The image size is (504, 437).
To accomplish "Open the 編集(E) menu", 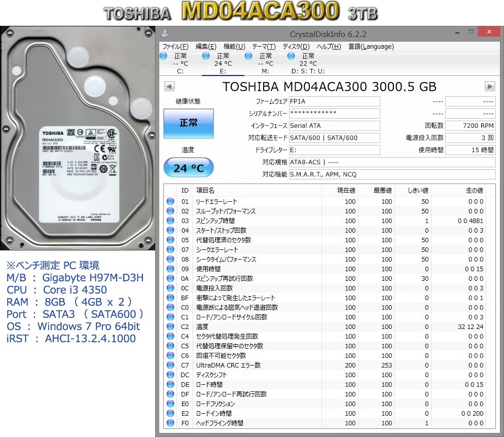I will [x=206, y=47].
